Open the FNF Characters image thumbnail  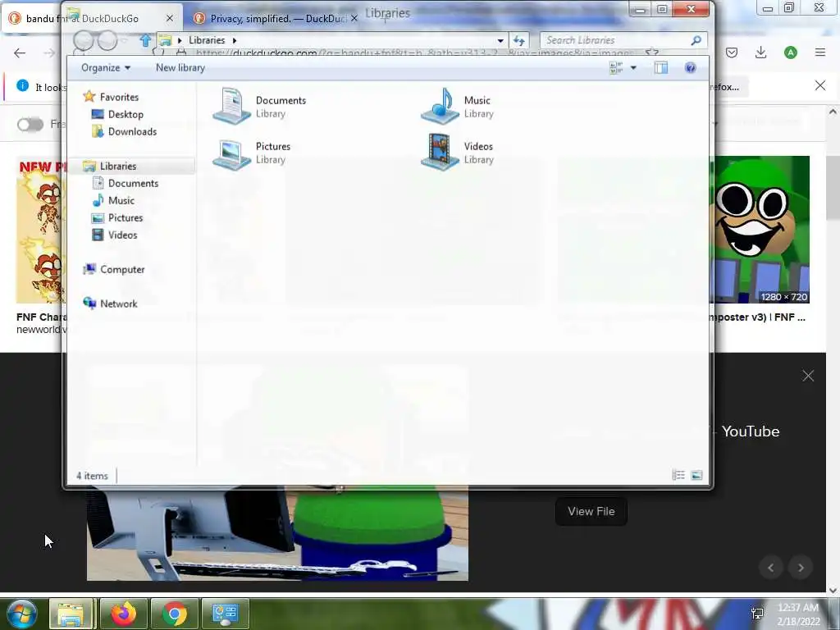41,230
